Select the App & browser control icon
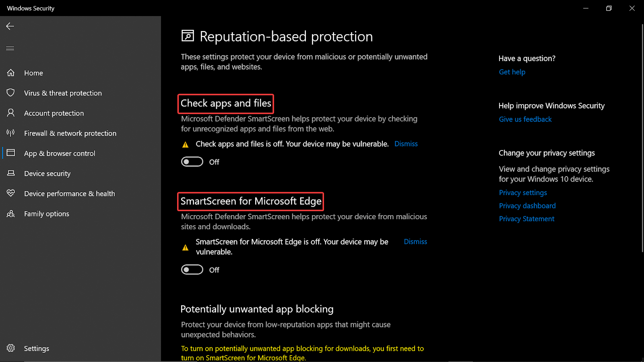 coord(10,153)
